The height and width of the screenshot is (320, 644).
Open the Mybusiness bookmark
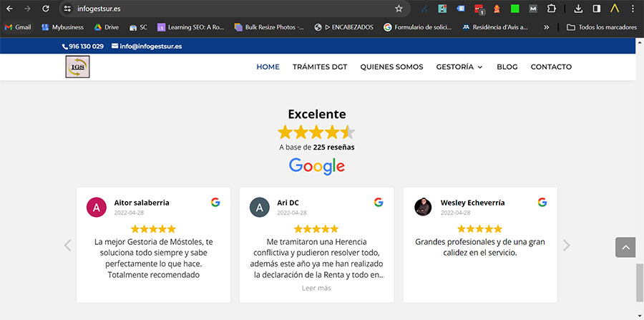click(62, 27)
